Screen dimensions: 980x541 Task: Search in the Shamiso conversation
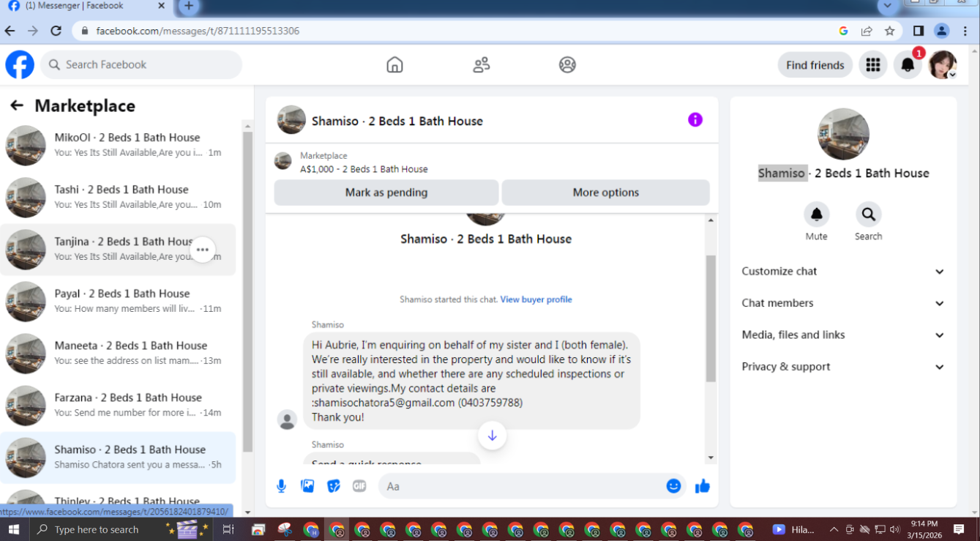click(868, 214)
